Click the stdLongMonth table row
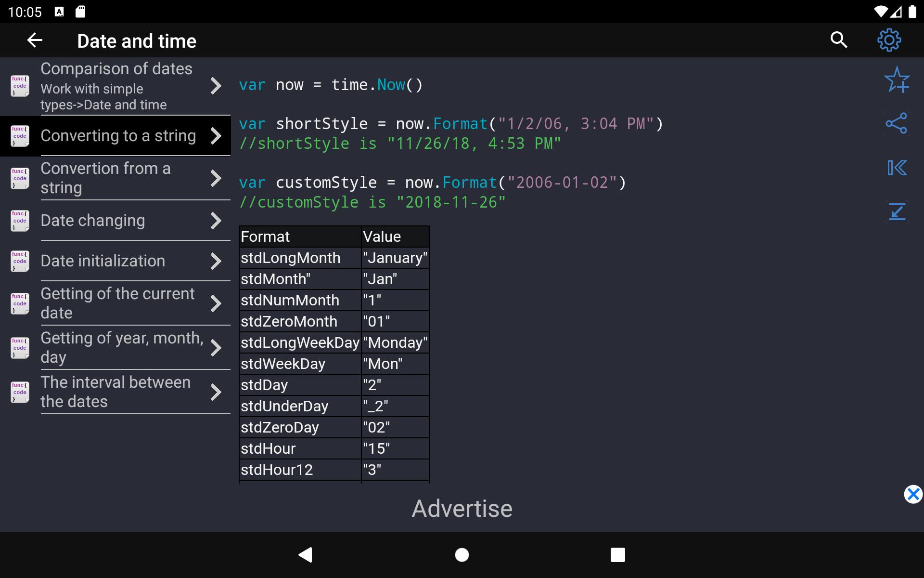 (x=334, y=258)
